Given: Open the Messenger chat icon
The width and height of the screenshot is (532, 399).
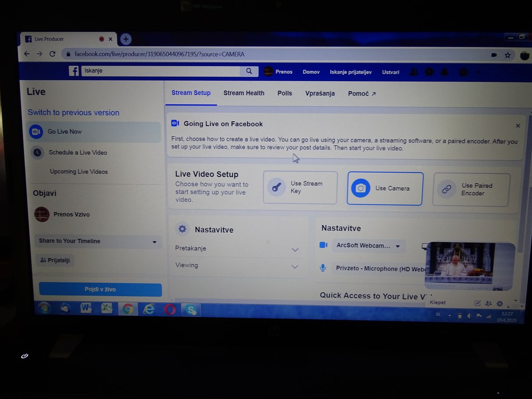Looking at the screenshot, I should coord(429,72).
